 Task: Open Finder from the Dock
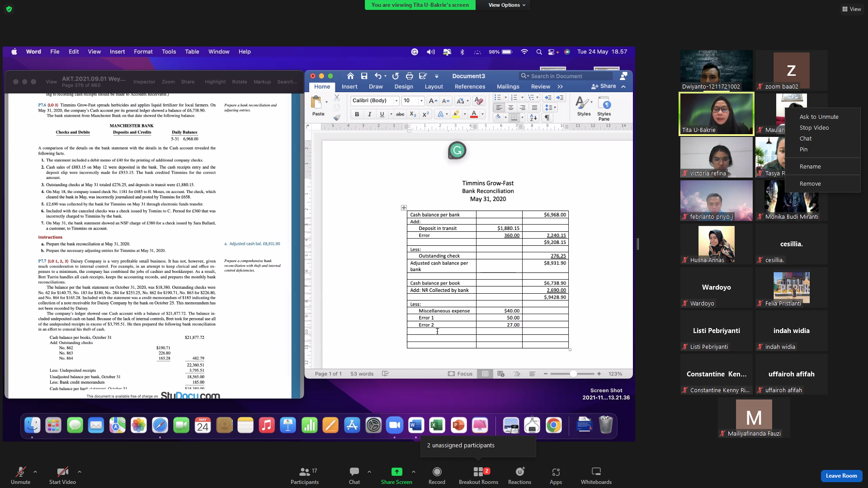pos(32,425)
